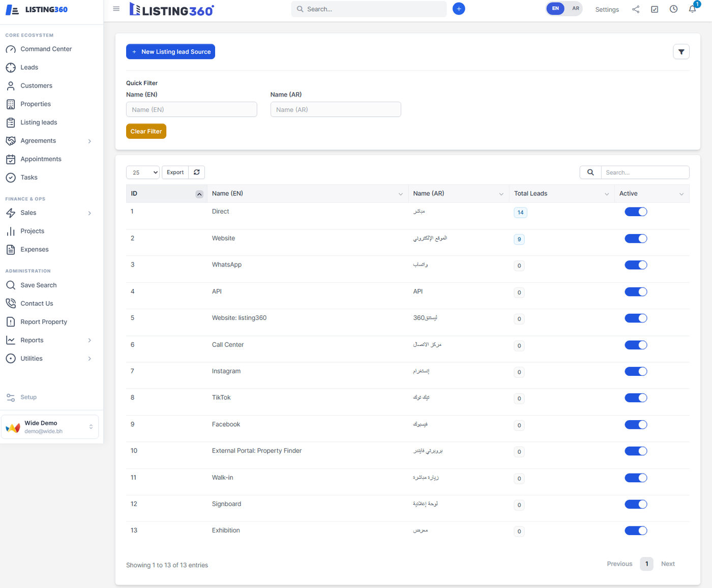This screenshot has height=588, width=712.
Task: Click New Listing lead Source button
Action: 170,52
